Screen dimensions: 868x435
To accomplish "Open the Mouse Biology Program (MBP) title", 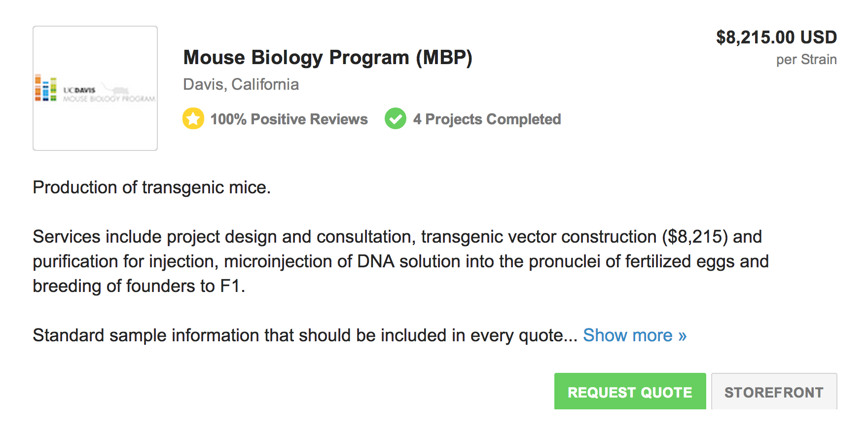I will (x=327, y=58).
